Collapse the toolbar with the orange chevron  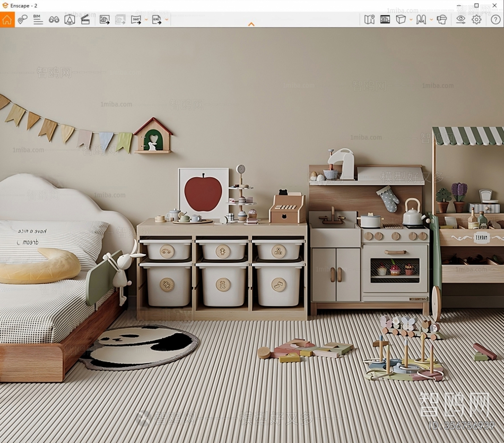point(251,24)
